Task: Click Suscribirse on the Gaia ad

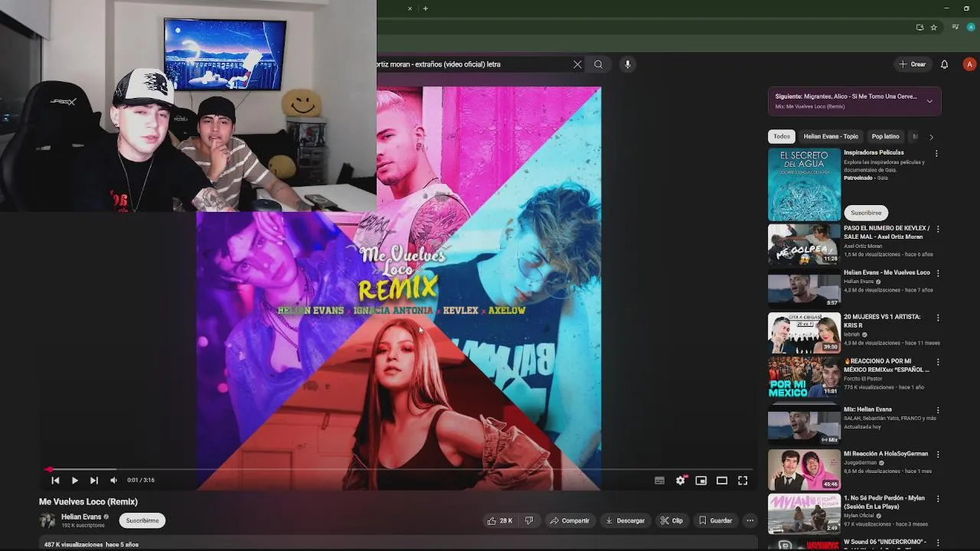Action: [x=866, y=213]
